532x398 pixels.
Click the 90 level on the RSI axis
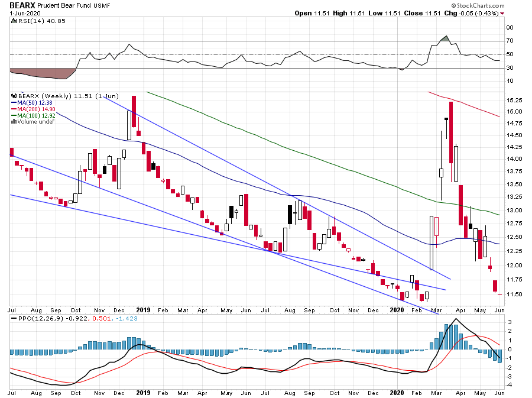[x=510, y=28]
